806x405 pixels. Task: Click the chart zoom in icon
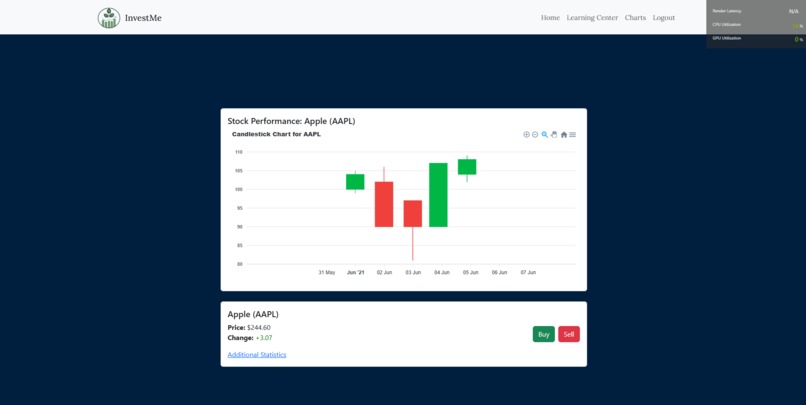526,135
